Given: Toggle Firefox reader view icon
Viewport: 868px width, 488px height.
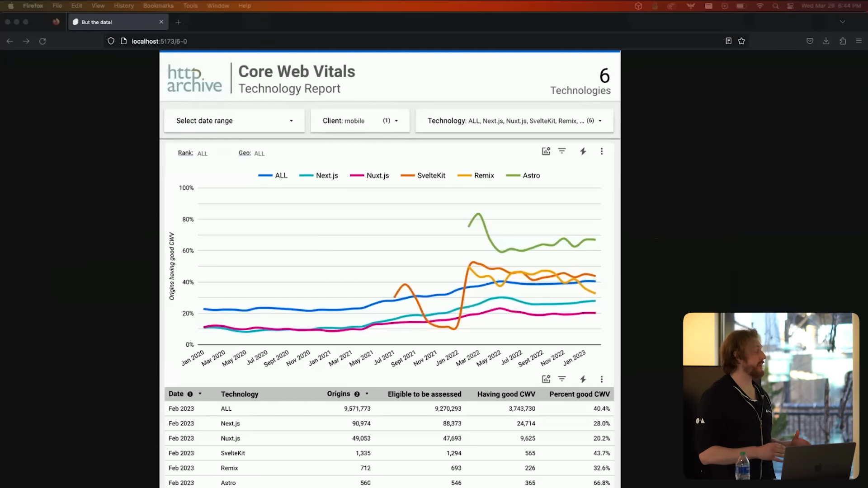Looking at the screenshot, I should [728, 41].
